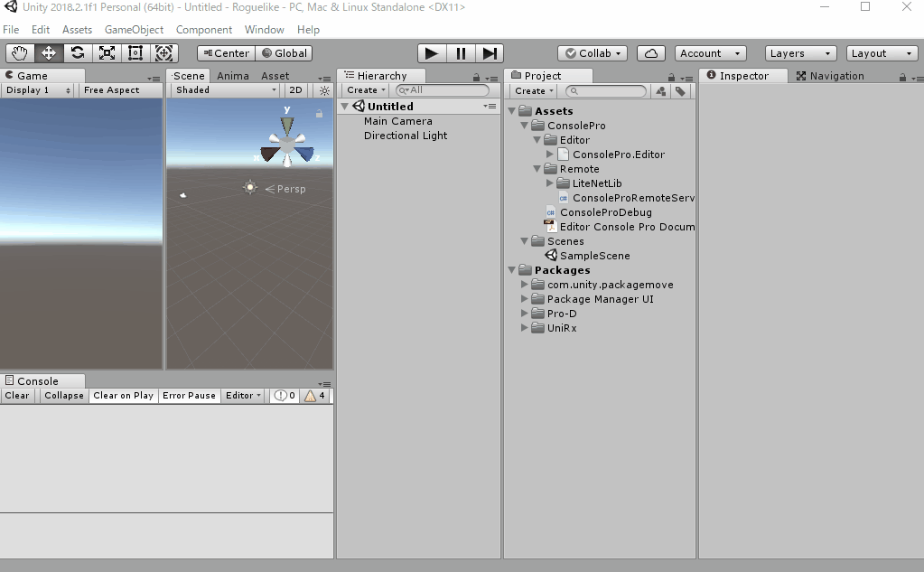Toggle 2D view mode in Scene

(296, 90)
